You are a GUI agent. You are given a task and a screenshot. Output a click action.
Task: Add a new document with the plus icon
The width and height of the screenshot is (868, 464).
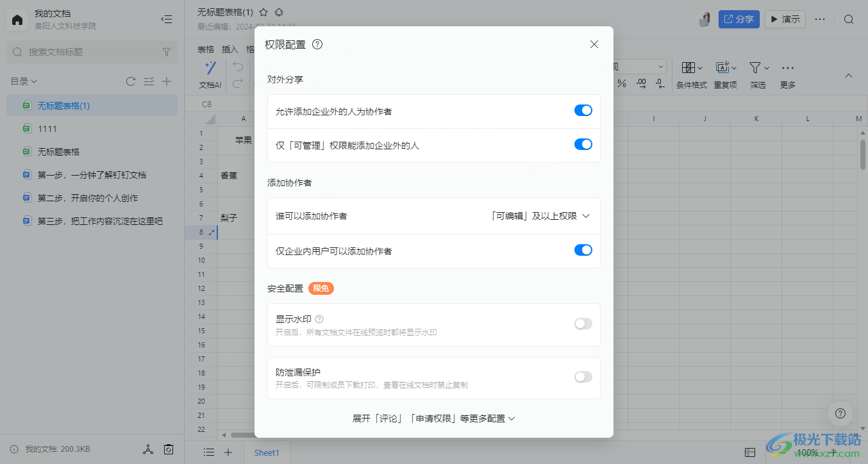coord(167,81)
